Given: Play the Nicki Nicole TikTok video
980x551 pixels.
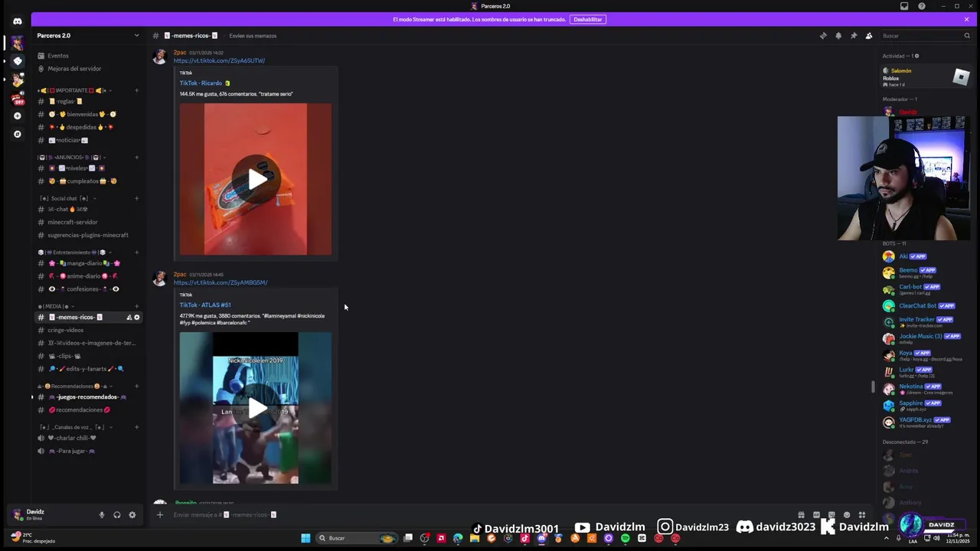Looking at the screenshot, I should point(256,408).
